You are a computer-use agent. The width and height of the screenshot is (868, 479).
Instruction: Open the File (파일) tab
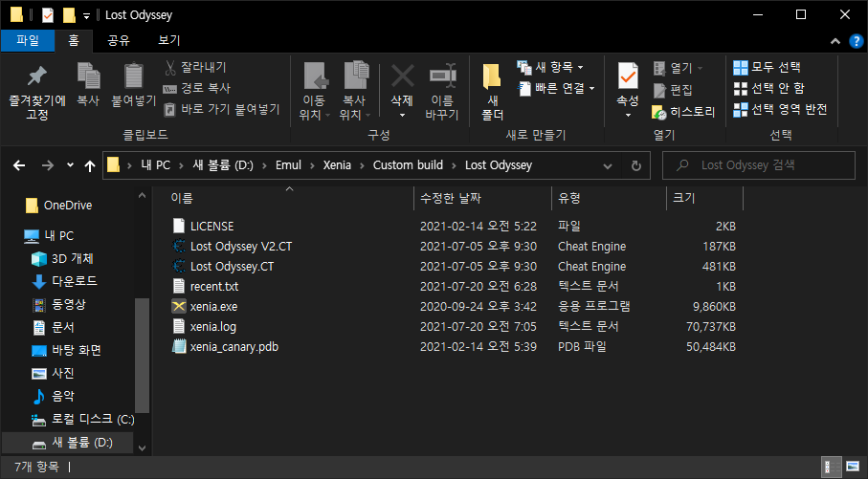tap(28, 40)
